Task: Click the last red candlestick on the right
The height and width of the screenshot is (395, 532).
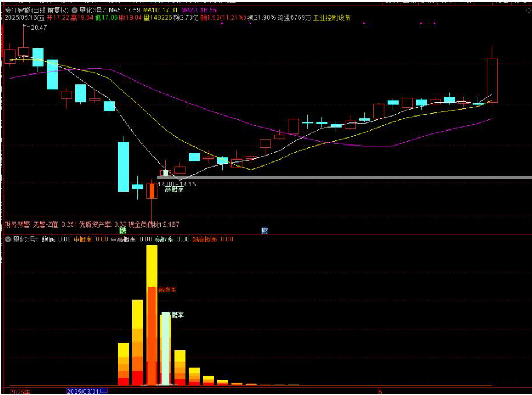Action: click(492, 80)
